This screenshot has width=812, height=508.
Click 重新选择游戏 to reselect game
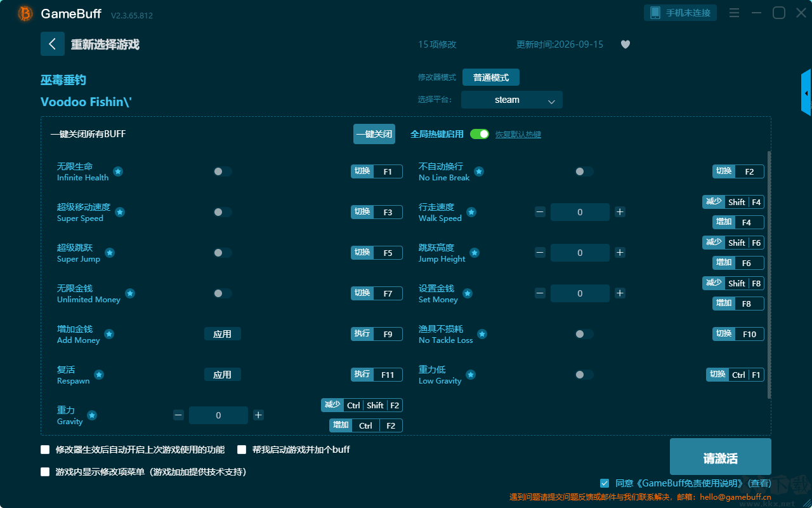point(105,44)
